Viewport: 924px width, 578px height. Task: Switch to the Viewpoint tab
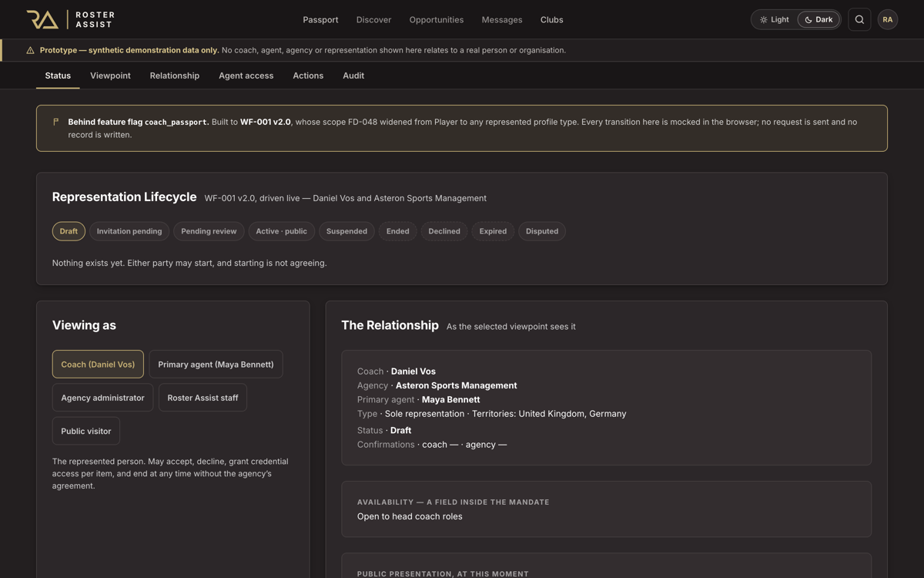[x=110, y=76]
